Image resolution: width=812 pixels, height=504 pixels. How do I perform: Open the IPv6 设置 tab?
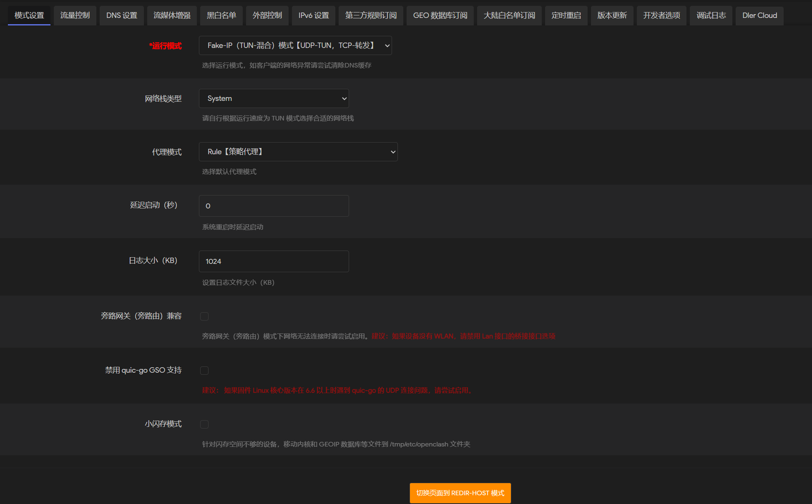[314, 15]
